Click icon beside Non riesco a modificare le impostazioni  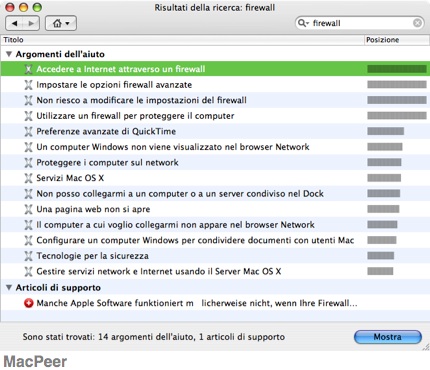click(28, 100)
